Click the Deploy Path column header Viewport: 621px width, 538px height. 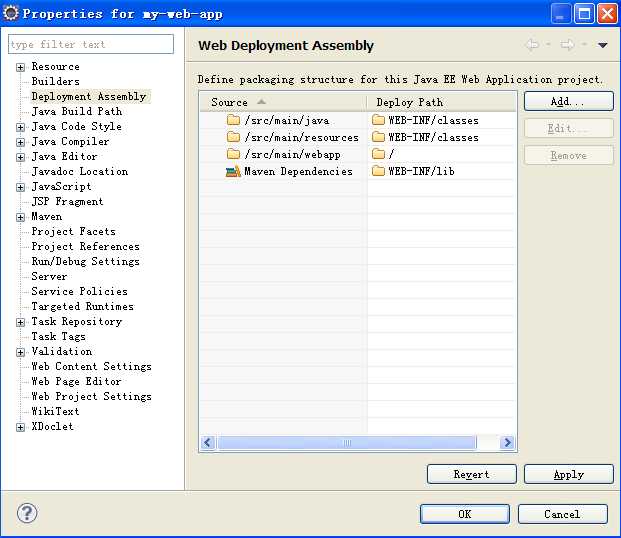pos(441,102)
